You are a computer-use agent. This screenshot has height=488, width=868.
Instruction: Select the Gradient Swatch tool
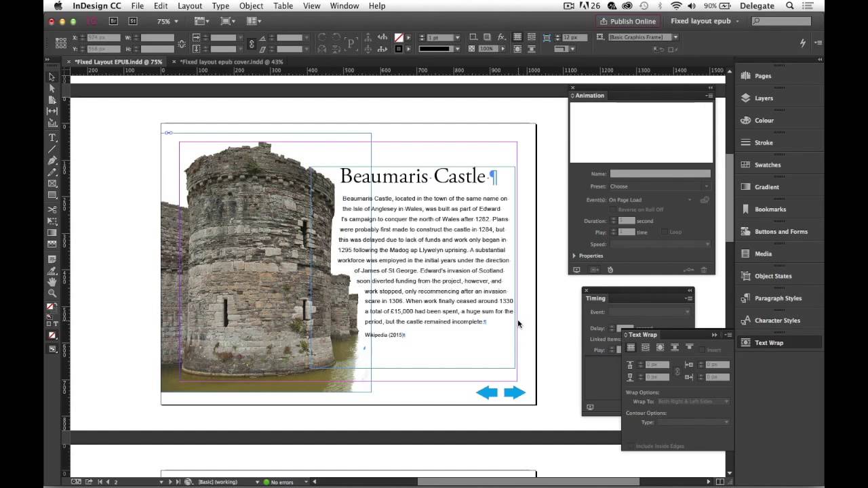click(x=52, y=232)
